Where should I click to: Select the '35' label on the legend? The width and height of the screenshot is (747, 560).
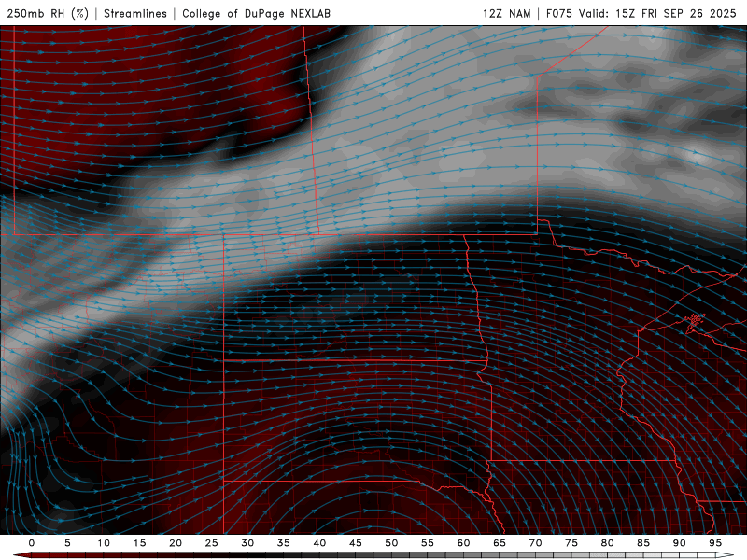click(283, 543)
